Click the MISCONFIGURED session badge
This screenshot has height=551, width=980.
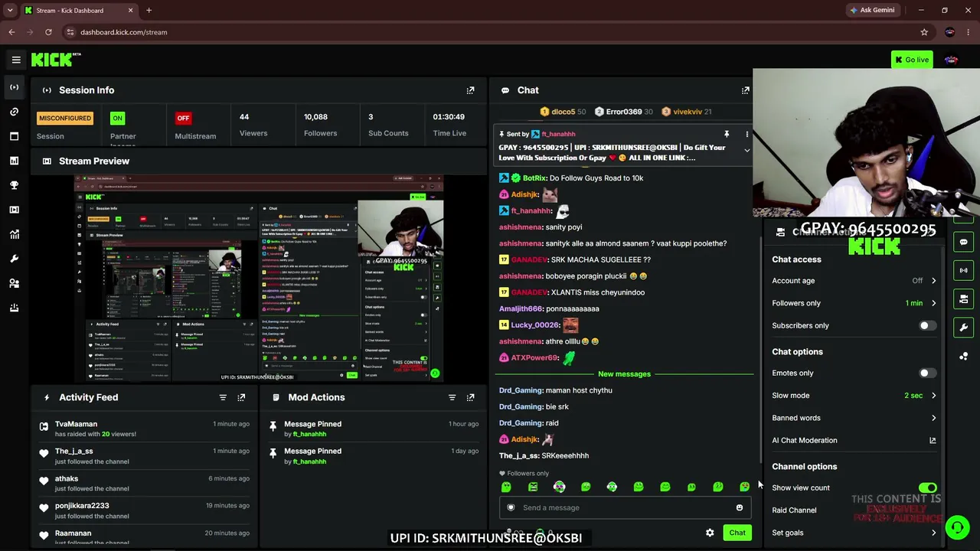click(x=65, y=118)
